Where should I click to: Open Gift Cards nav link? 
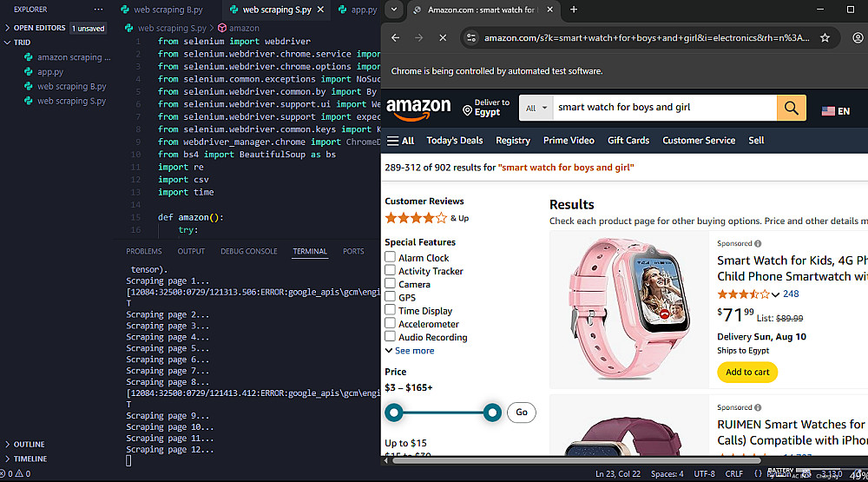(628, 141)
